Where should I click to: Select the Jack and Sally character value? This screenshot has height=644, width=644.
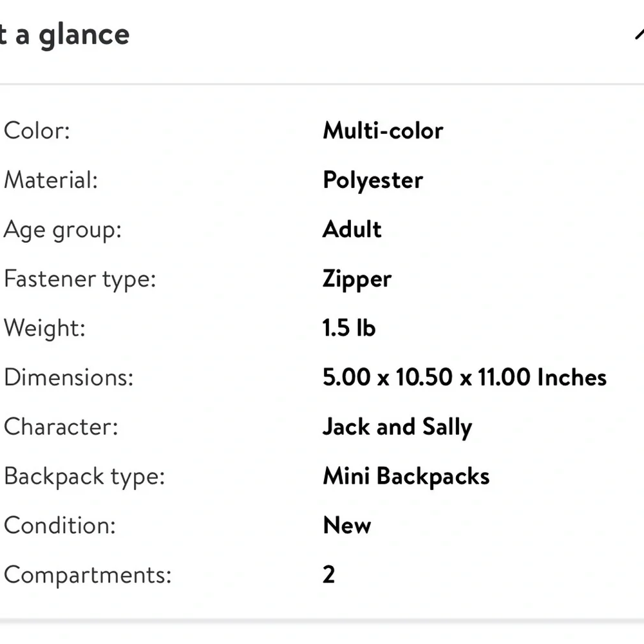click(397, 427)
